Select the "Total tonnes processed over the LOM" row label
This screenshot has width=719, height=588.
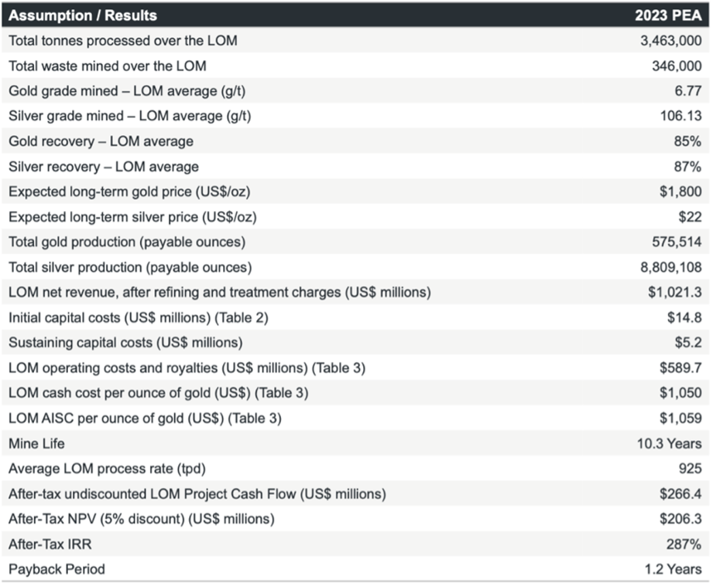coord(123,40)
